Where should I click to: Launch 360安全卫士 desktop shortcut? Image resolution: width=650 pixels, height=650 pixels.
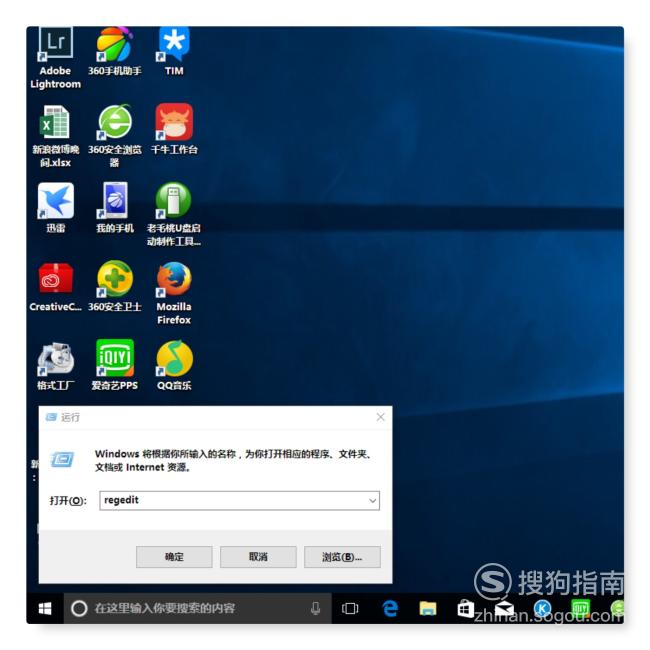tap(115, 287)
